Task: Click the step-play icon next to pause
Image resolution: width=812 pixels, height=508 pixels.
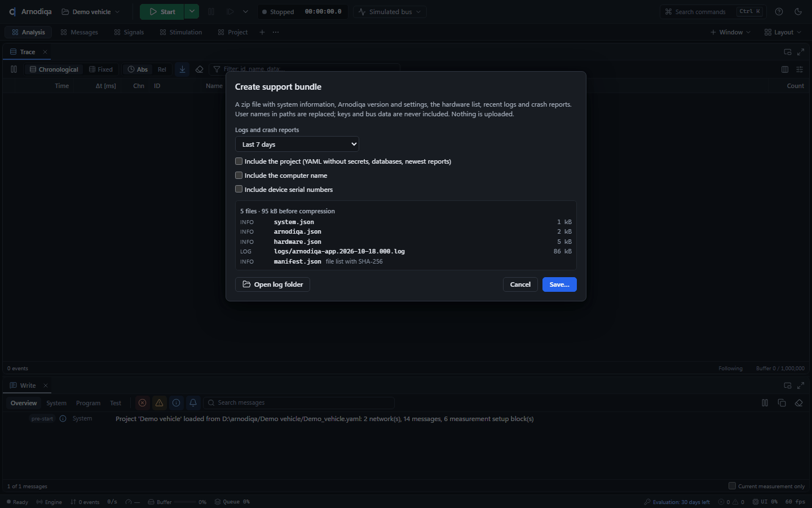Action: [x=230, y=12]
